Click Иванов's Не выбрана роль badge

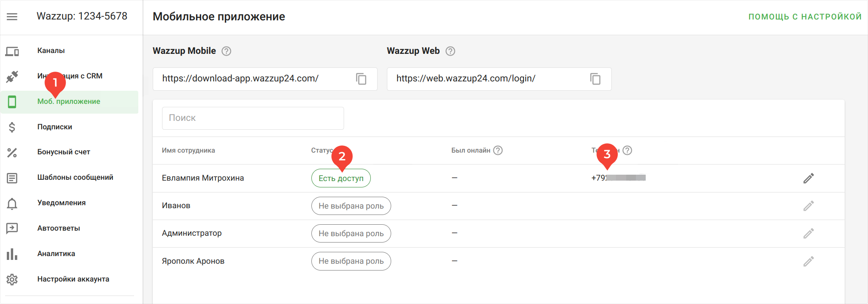pos(351,206)
